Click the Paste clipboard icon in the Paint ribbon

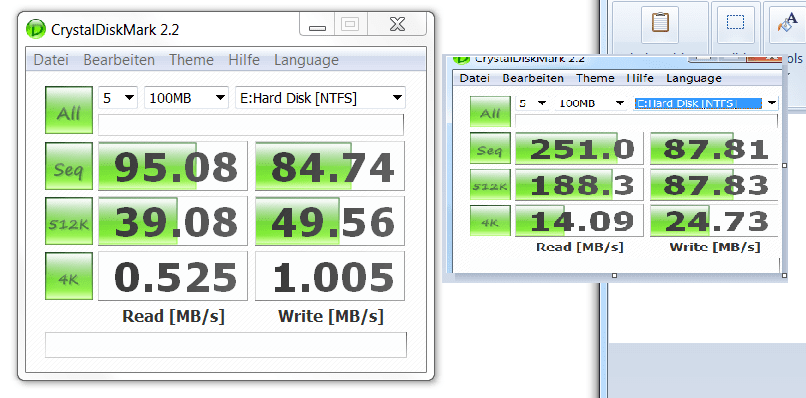pyautogui.click(x=659, y=23)
